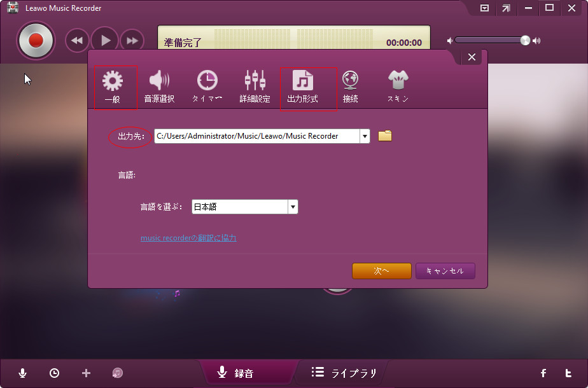
Task: Click the music disc icon in bottom bar
Action: click(117, 373)
